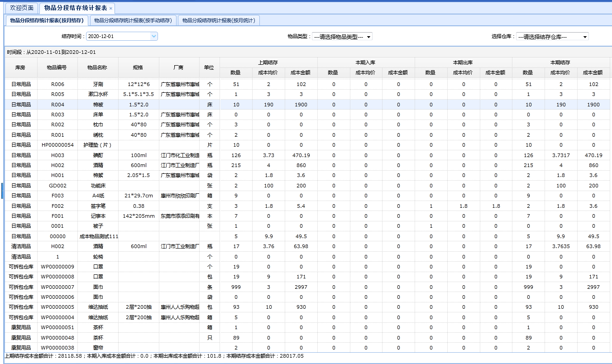Click the HP00000054 item code cell
Viewport: 612px width, 364px height.
[x=57, y=145]
